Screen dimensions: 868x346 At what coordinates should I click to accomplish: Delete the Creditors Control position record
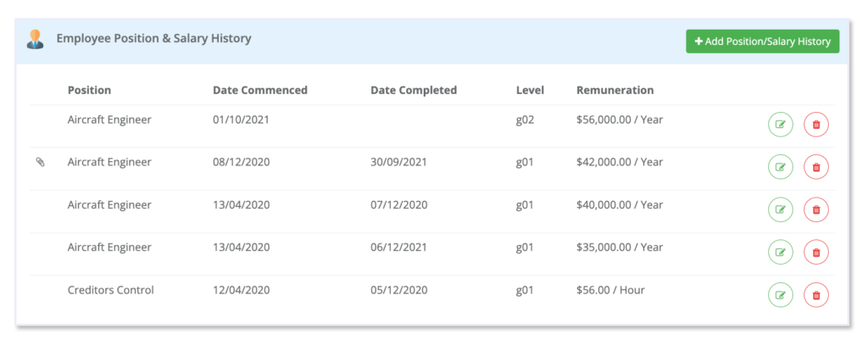[x=816, y=295]
